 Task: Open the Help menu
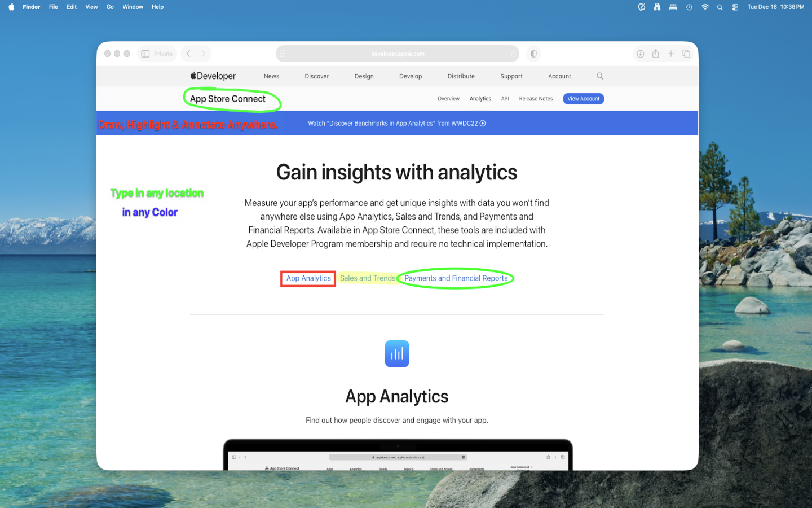click(158, 7)
